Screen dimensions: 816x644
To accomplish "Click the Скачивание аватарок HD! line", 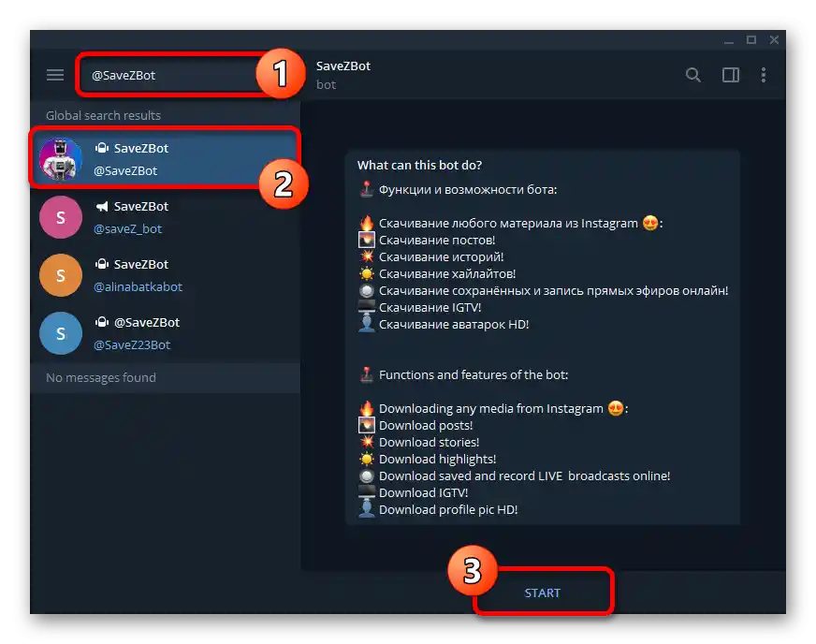I will [454, 325].
